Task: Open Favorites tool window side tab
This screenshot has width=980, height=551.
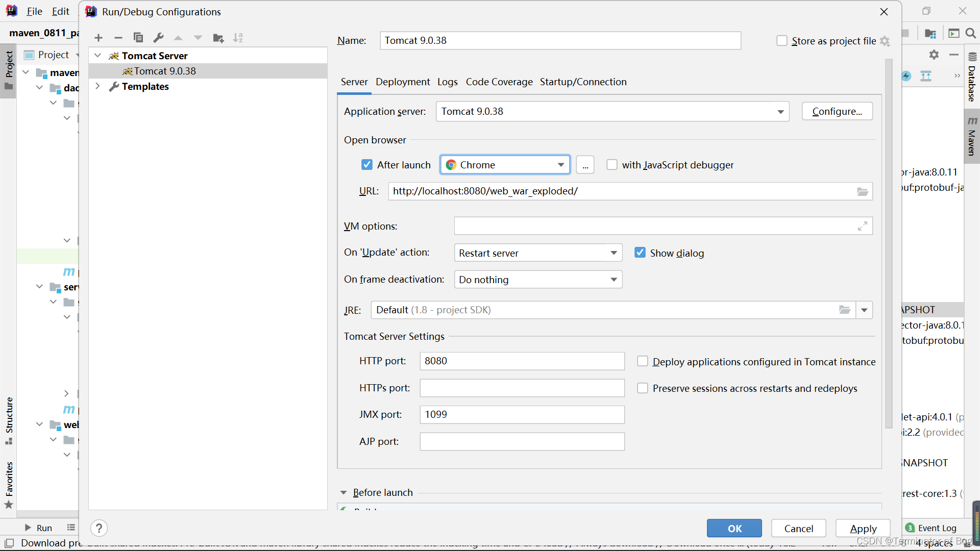Action: click(x=9, y=485)
